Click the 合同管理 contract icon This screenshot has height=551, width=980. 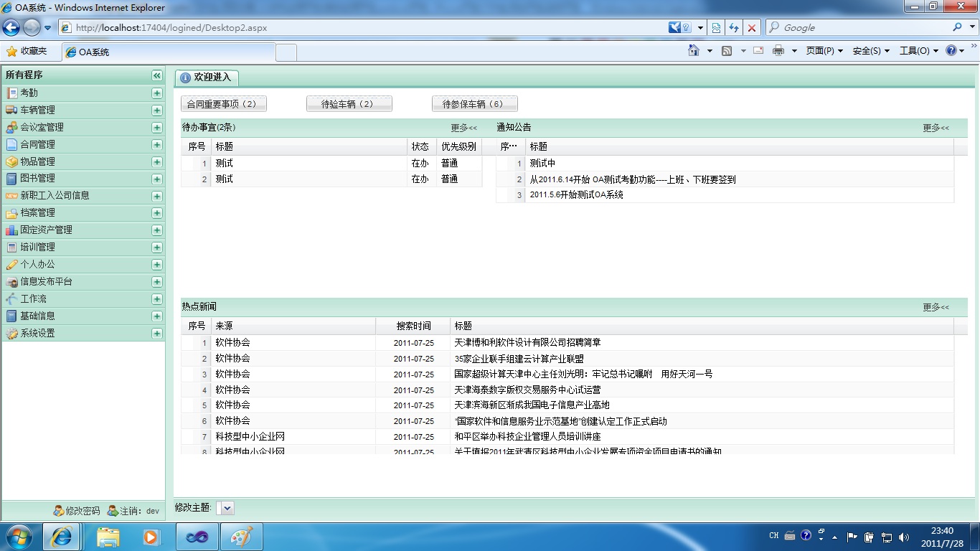(11, 144)
